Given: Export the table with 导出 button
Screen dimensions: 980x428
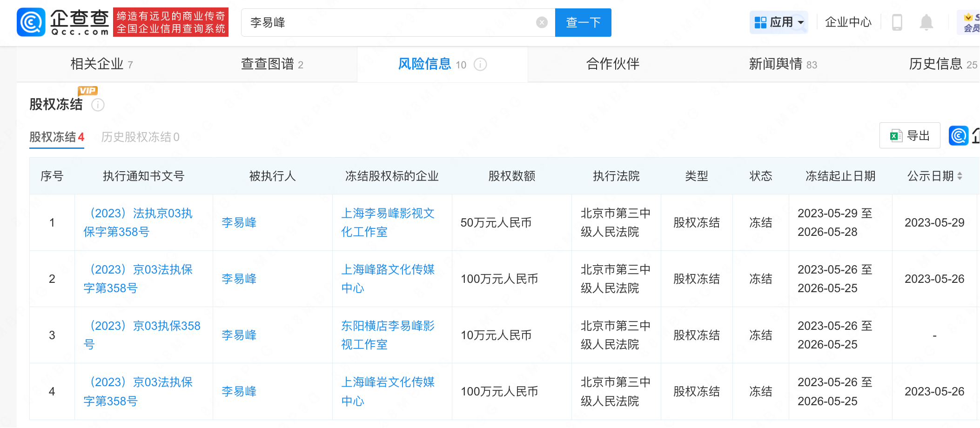Looking at the screenshot, I should click(910, 136).
